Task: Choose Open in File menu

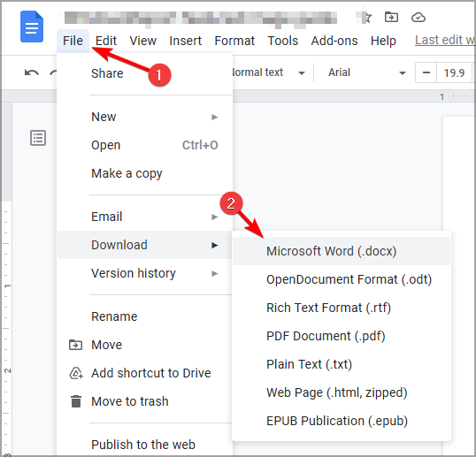Action: pos(144,145)
